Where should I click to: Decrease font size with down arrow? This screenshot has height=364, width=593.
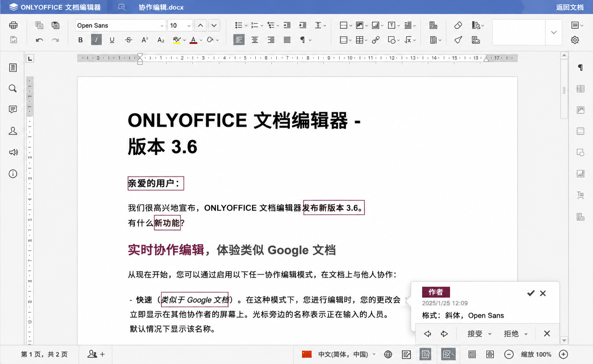click(214, 26)
